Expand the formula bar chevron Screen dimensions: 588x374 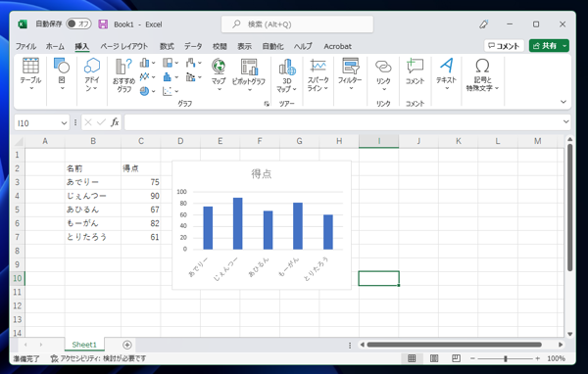(565, 121)
